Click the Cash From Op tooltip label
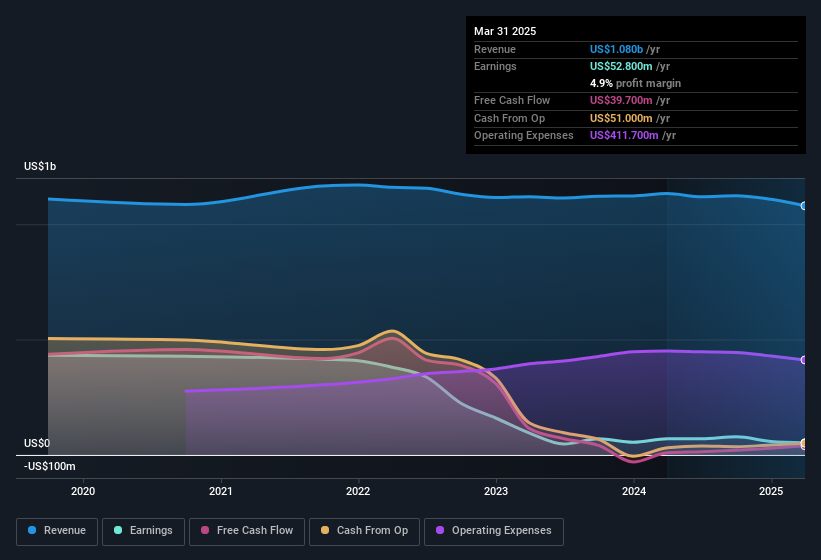Image resolution: width=821 pixels, height=560 pixels. coord(509,118)
